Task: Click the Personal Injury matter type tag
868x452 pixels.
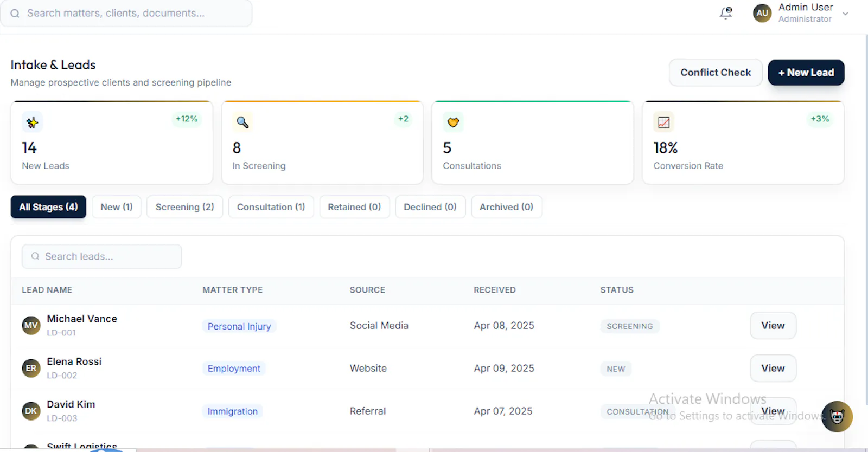Action: pos(239,326)
